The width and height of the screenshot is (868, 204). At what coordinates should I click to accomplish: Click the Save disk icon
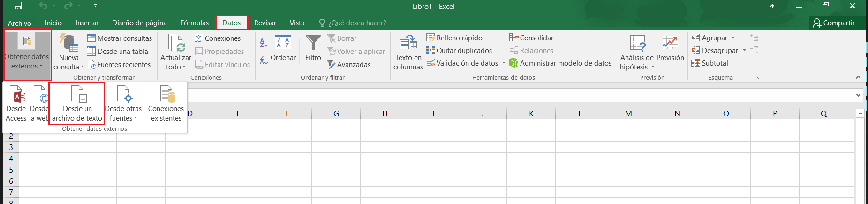click(x=18, y=6)
